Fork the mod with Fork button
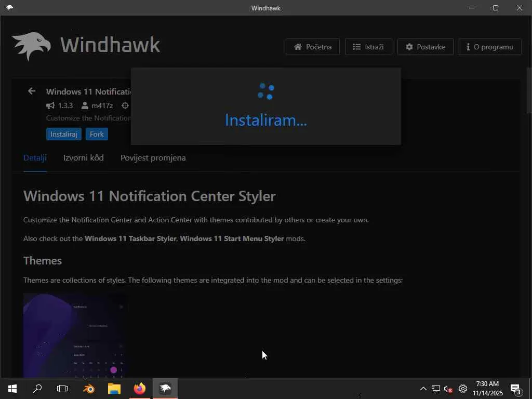 coord(97,134)
